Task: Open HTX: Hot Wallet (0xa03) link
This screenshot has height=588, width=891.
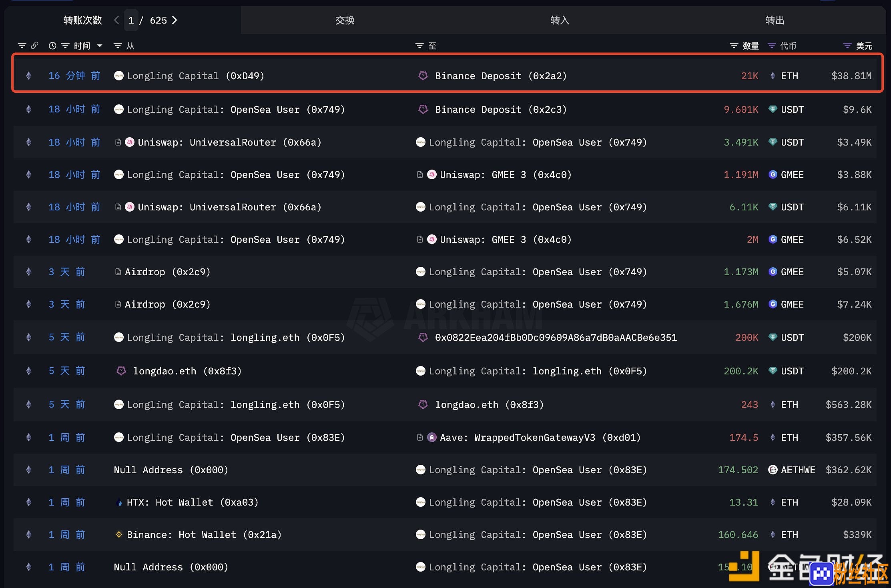Action: click(x=193, y=502)
